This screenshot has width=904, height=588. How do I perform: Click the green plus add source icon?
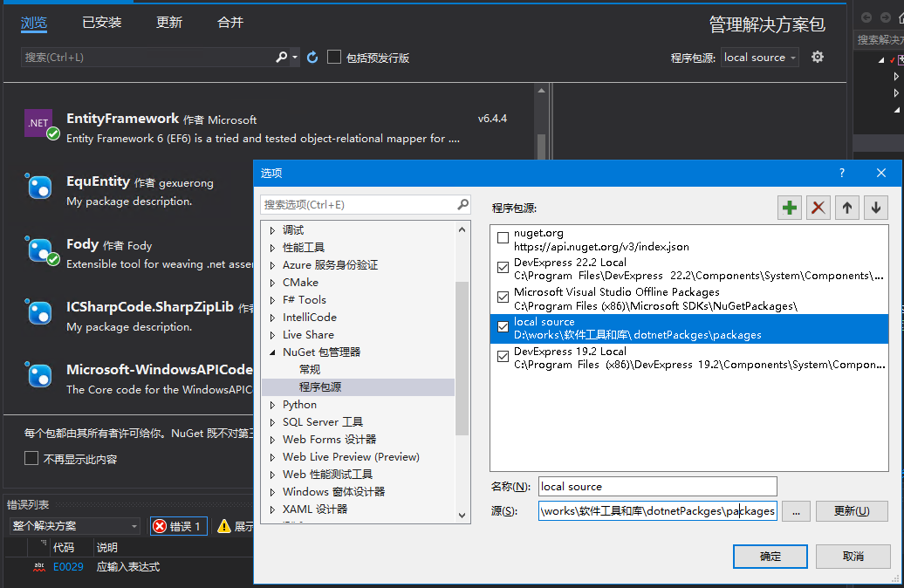(x=790, y=208)
